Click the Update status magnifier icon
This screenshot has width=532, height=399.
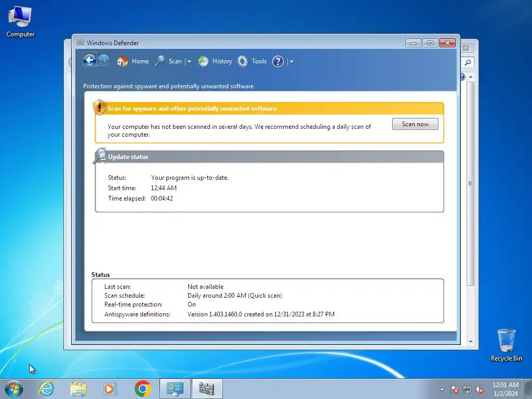point(100,156)
